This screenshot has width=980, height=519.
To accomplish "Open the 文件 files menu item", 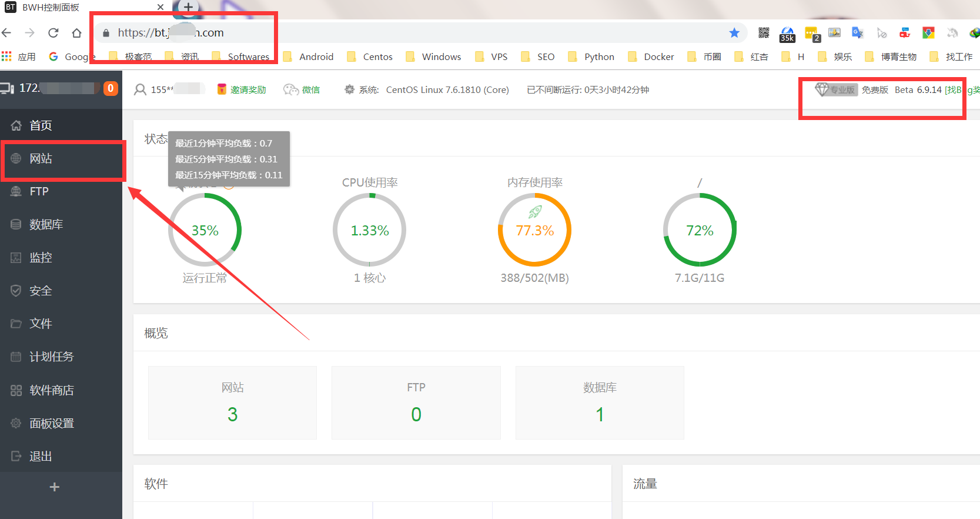I will (x=61, y=324).
